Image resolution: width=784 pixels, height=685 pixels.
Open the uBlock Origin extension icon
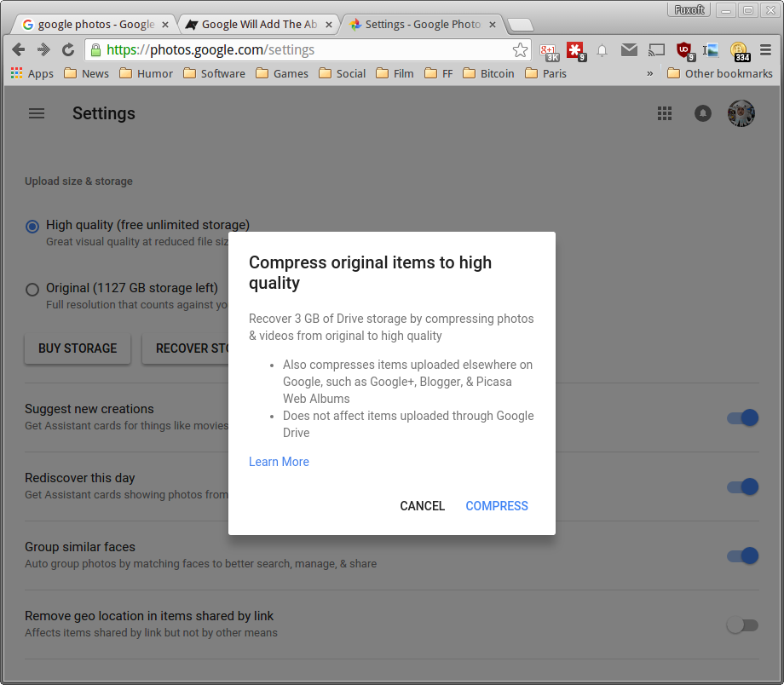(684, 51)
